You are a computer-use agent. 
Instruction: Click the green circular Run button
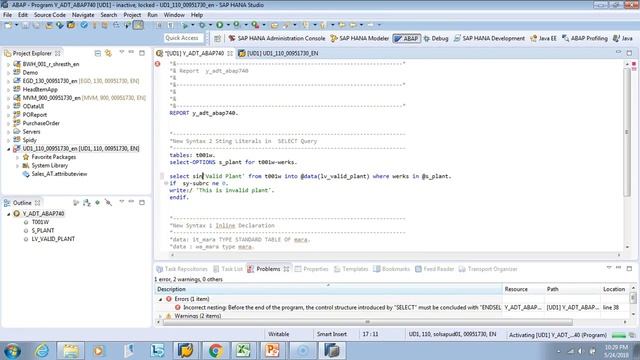coord(220,25)
